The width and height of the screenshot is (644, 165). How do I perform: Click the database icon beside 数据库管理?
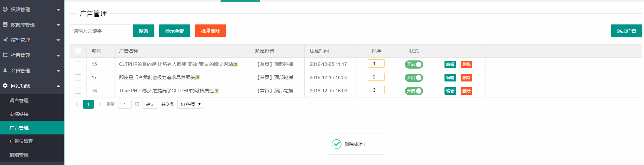pos(5,24)
